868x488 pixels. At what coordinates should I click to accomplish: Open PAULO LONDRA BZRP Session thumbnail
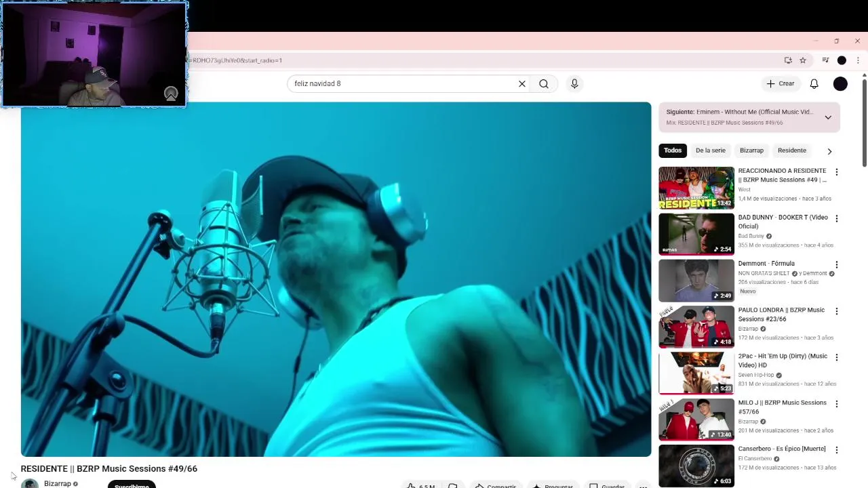coord(696,327)
